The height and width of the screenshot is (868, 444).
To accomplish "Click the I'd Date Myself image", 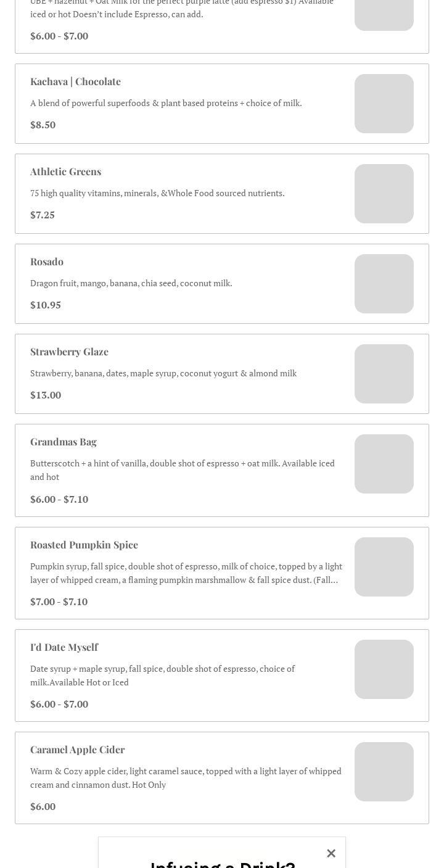I will pos(384,669).
